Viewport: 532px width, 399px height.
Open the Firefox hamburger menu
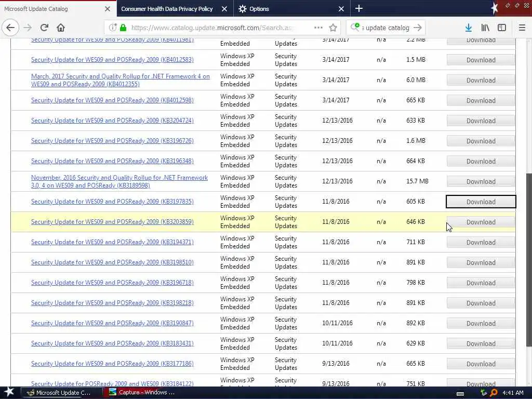point(522,28)
